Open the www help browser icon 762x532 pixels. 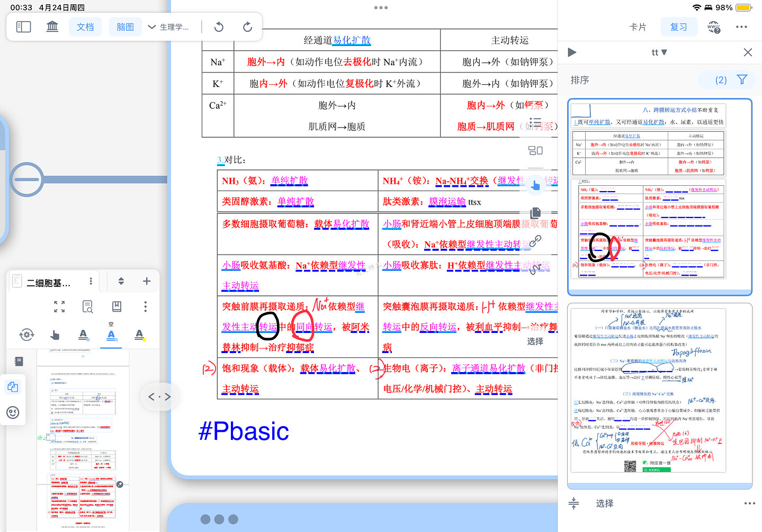tap(714, 27)
